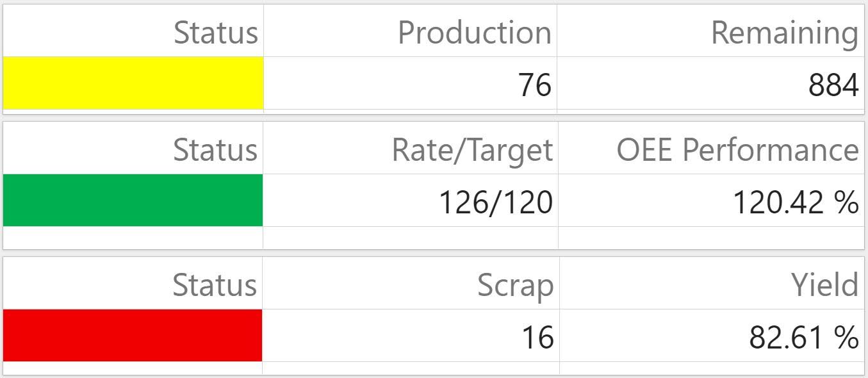Click the red status color cell
The image size is (868, 378).
click(x=133, y=335)
